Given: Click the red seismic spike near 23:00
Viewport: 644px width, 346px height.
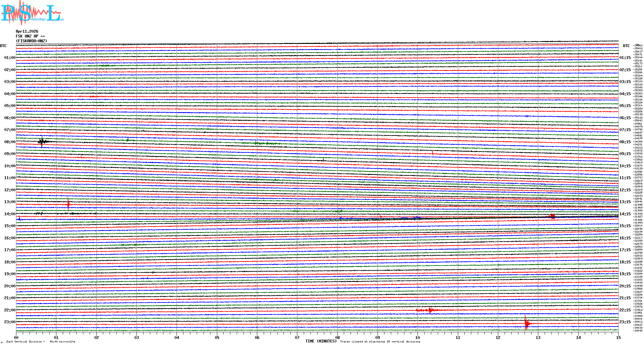Looking at the screenshot, I should [x=526, y=324].
